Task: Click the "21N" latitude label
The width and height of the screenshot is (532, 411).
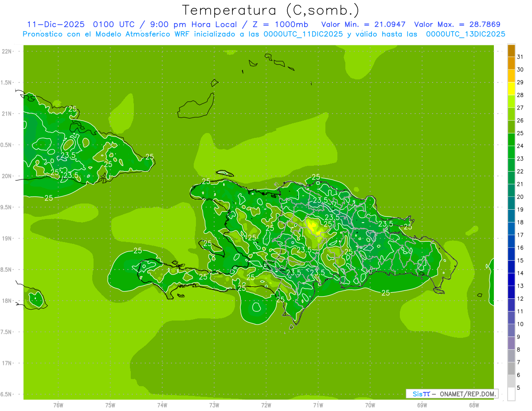Action: pyautogui.click(x=7, y=114)
